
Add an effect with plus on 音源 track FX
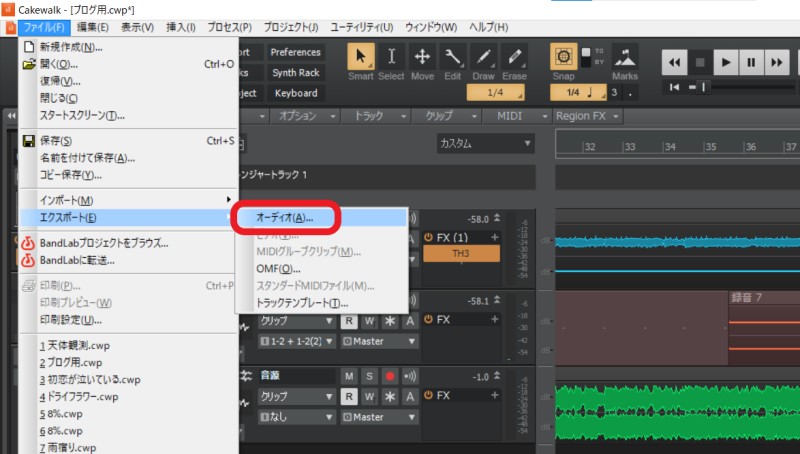(x=494, y=395)
